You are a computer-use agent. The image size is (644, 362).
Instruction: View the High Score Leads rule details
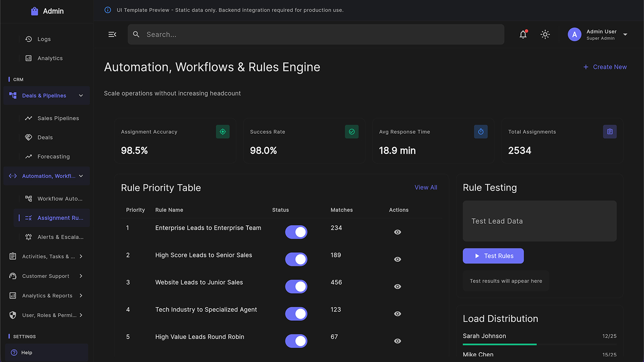[x=397, y=259]
